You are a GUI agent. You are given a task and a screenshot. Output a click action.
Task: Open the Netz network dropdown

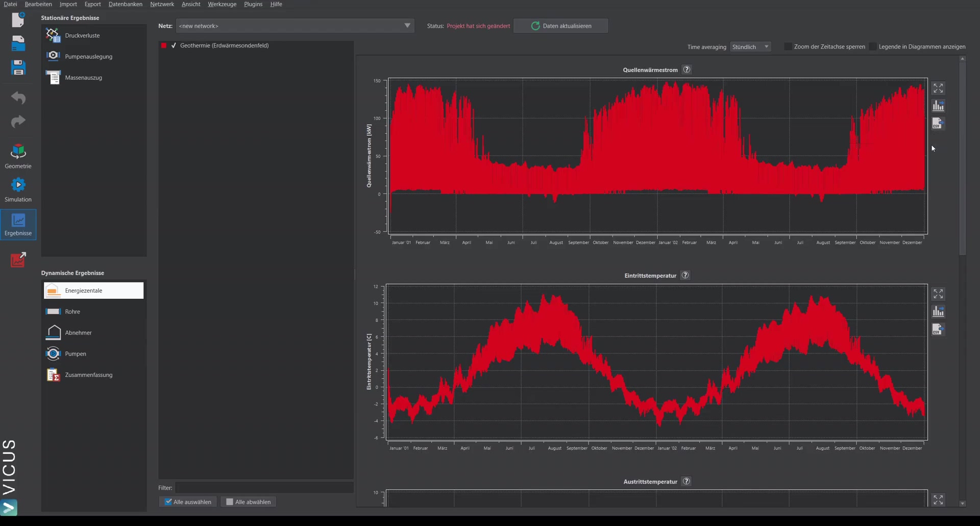click(x=295, y=26)
